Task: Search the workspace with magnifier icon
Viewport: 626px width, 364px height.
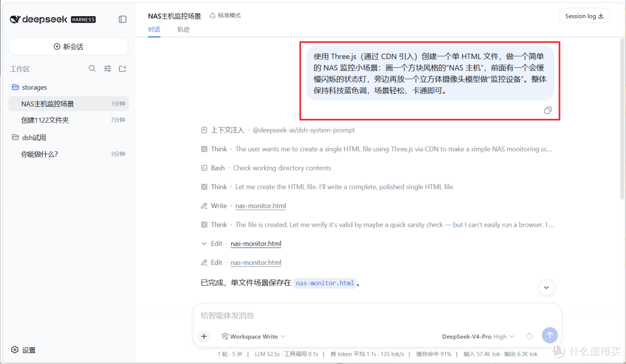Action: 92,68
